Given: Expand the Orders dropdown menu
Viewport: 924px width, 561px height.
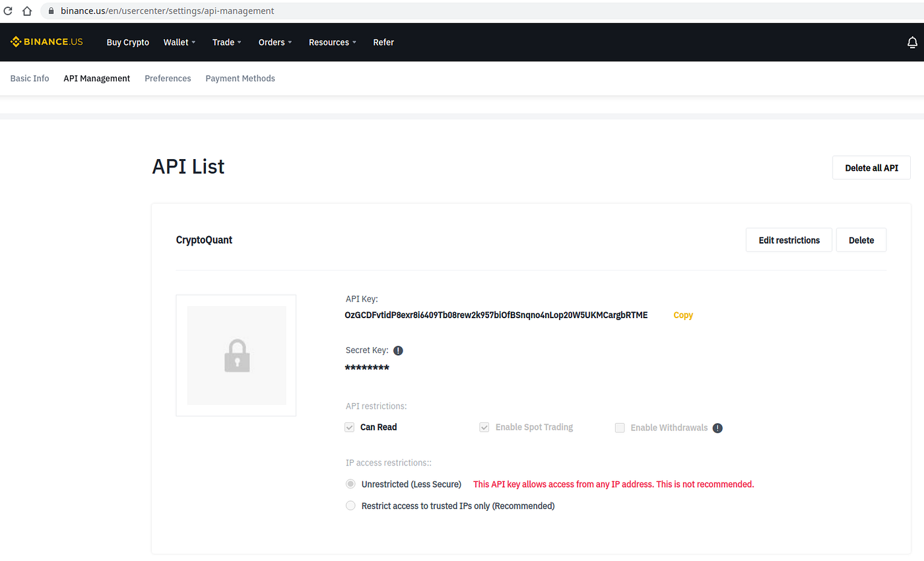Looking at the screenshot, I should [275, 42].
